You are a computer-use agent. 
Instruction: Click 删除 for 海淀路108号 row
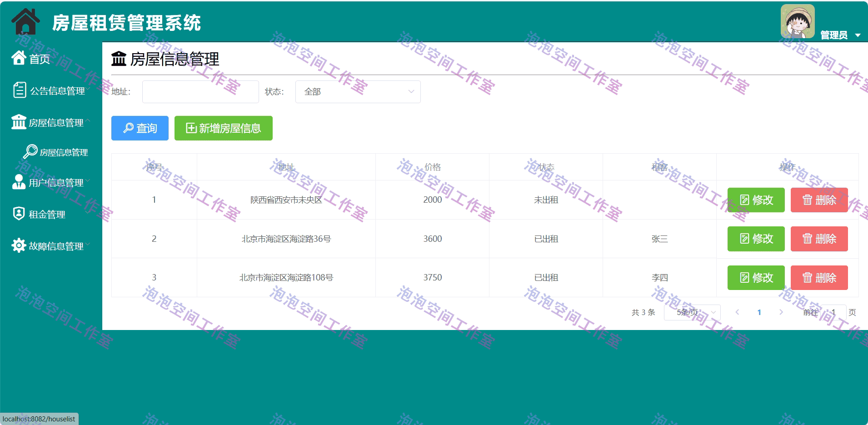819,278
